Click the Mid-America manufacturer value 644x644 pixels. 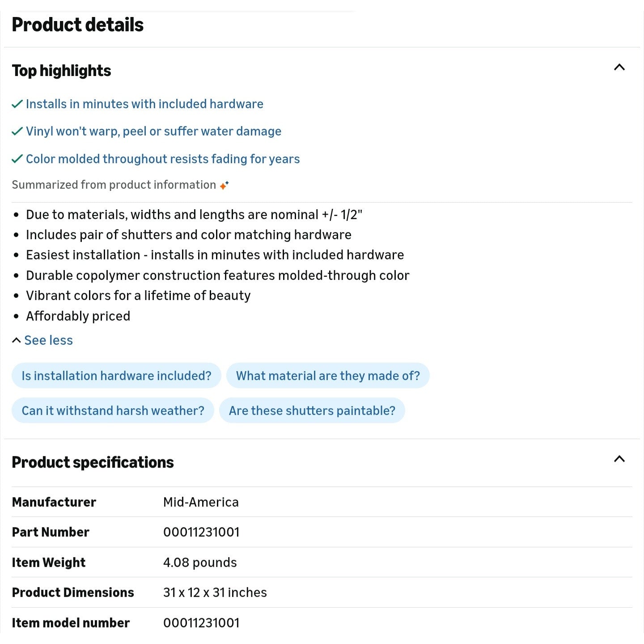(x=201, y=502)
